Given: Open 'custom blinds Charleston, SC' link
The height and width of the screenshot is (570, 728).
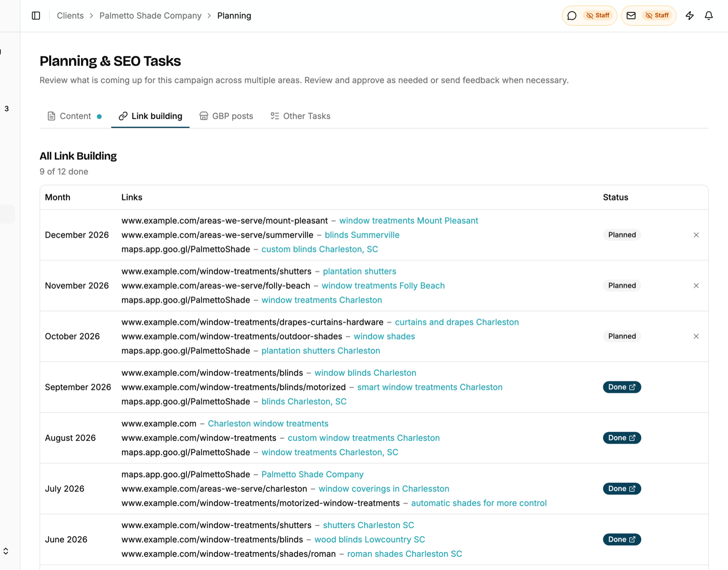Looking at the screenshot, I should tap(319, 249).
